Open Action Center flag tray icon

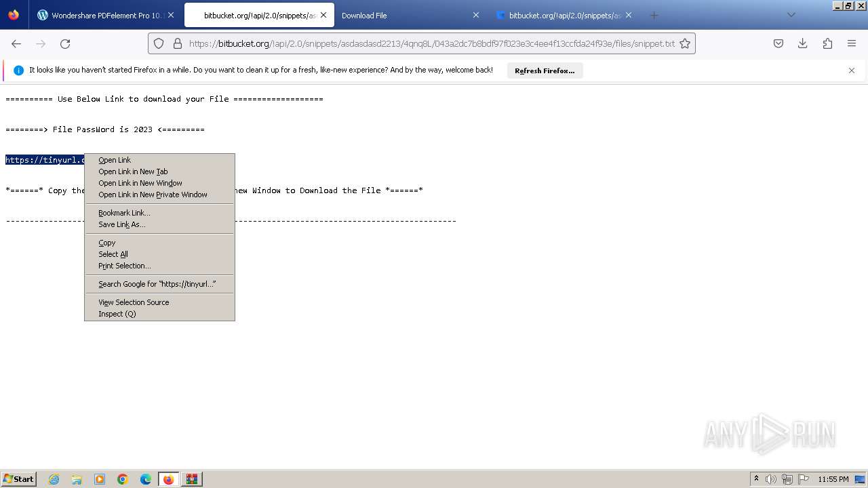[x=804, y=479]
